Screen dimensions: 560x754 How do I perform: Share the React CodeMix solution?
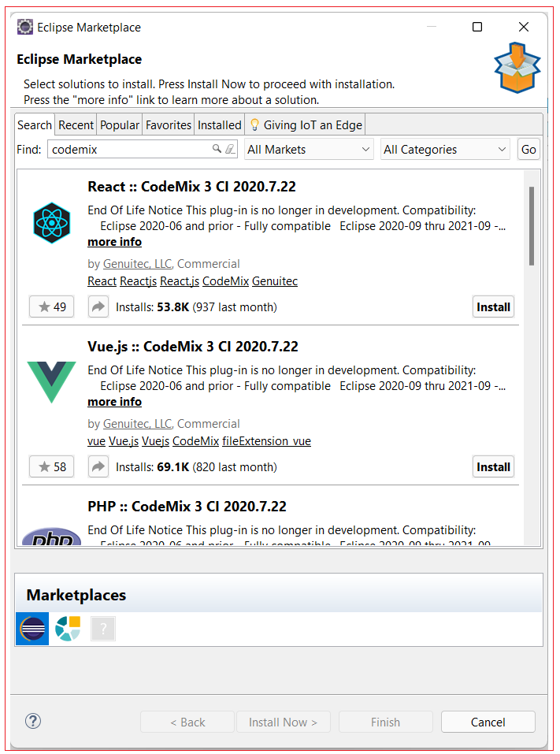coord(98,306)
